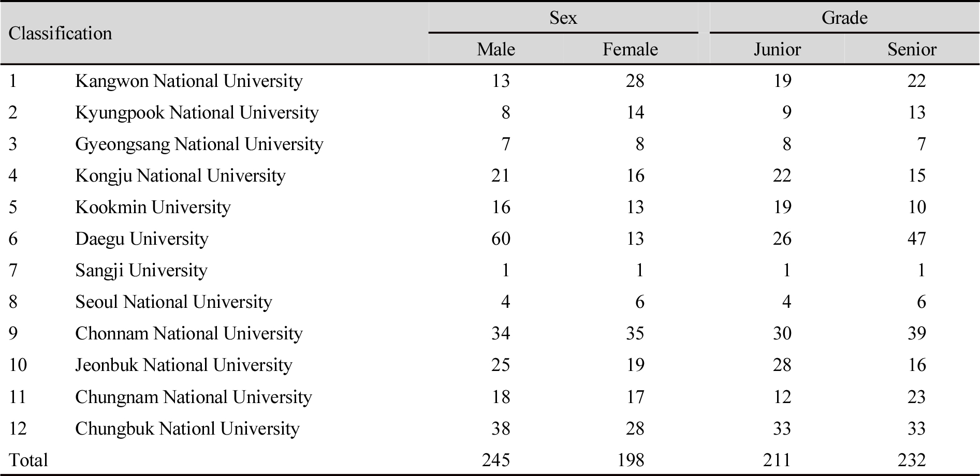This screenshot has width=980, height=476.
Task: Select the Grade group header
Action: tap(844, 18)
